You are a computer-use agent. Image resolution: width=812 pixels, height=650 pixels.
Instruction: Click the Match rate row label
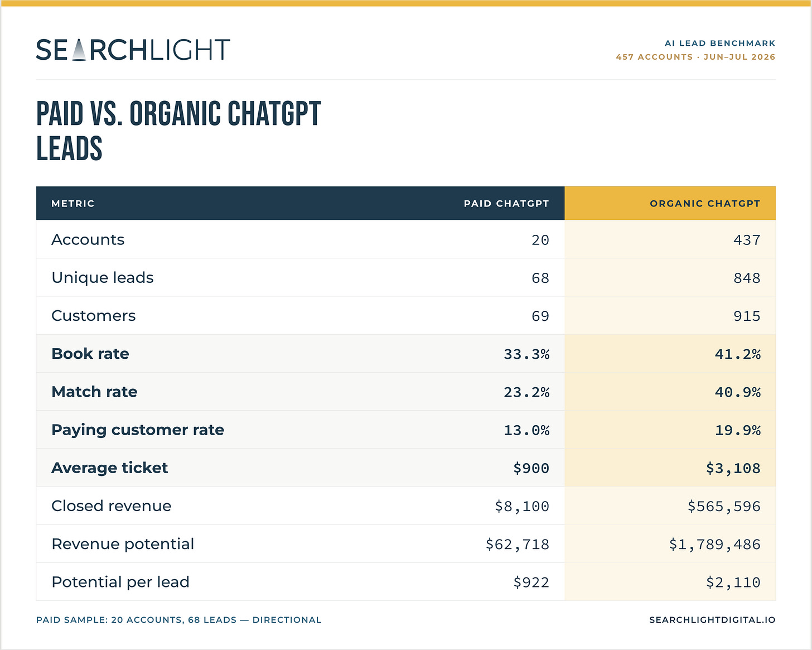[x=94, y=392]
